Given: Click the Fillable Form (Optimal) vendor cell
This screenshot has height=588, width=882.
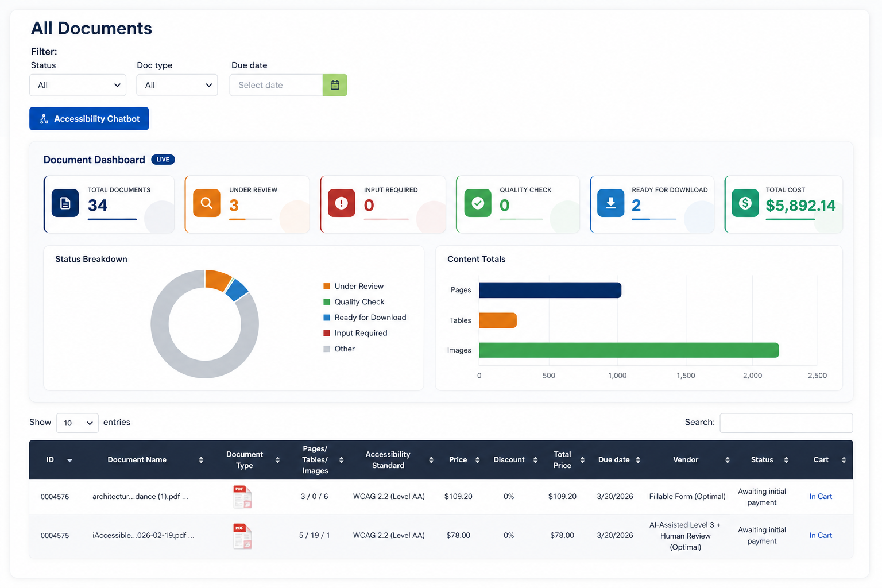Looking at the screenshot, I should coord(687,497).
